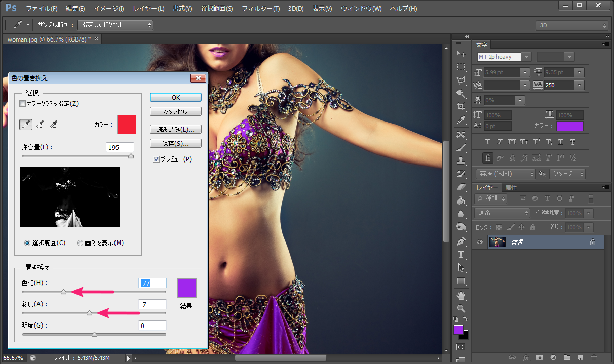Open the M+ 2p heavy font dropdown

pyautogui.click(x=527, y=57)
